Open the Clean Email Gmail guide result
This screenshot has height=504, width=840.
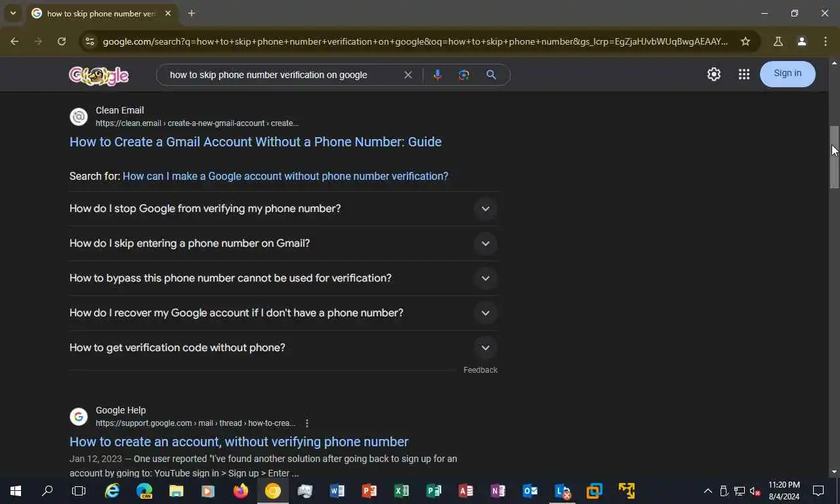[255, 142]
